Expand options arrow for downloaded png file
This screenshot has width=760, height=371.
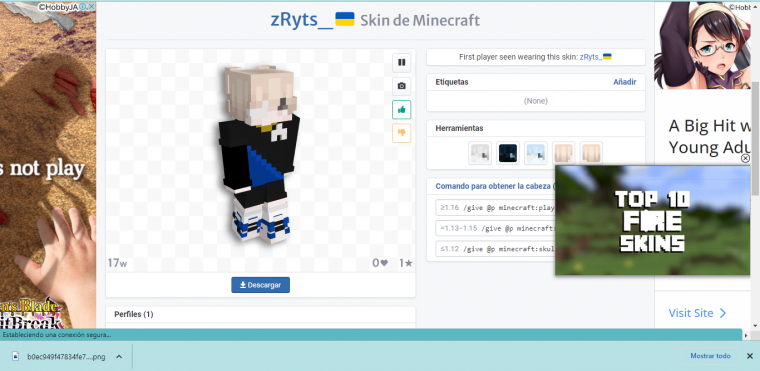click(119, 356)
